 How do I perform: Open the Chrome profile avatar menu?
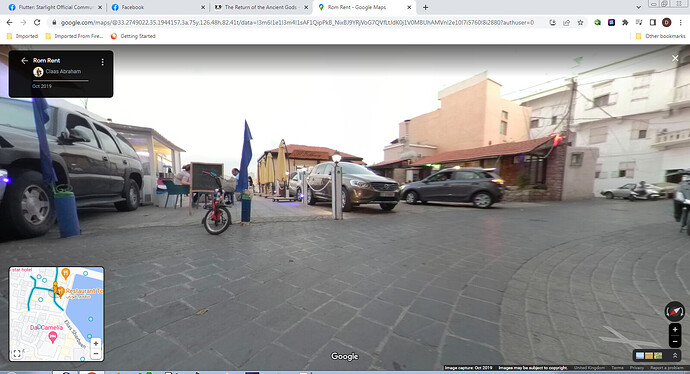click(x=667, y=22)
